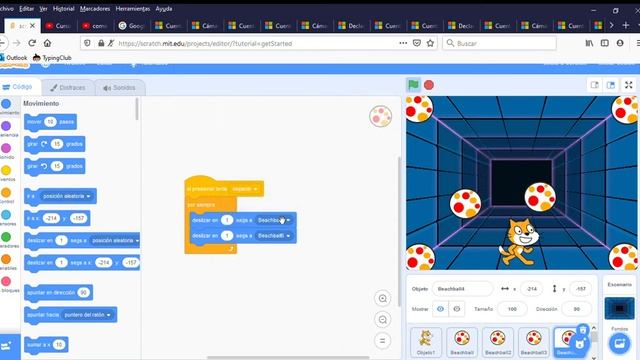Select Operadores green category circle

point(6,237)
